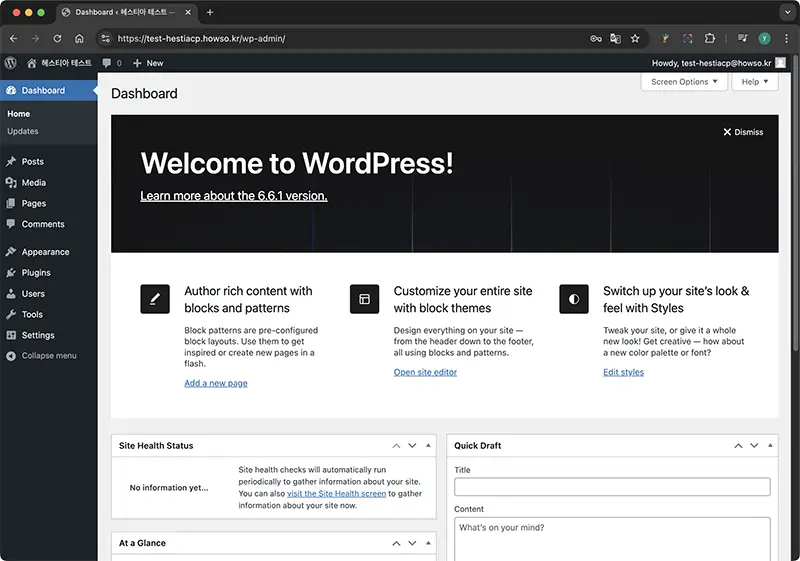Click the 'Edit styles' link

click(623, 372)
